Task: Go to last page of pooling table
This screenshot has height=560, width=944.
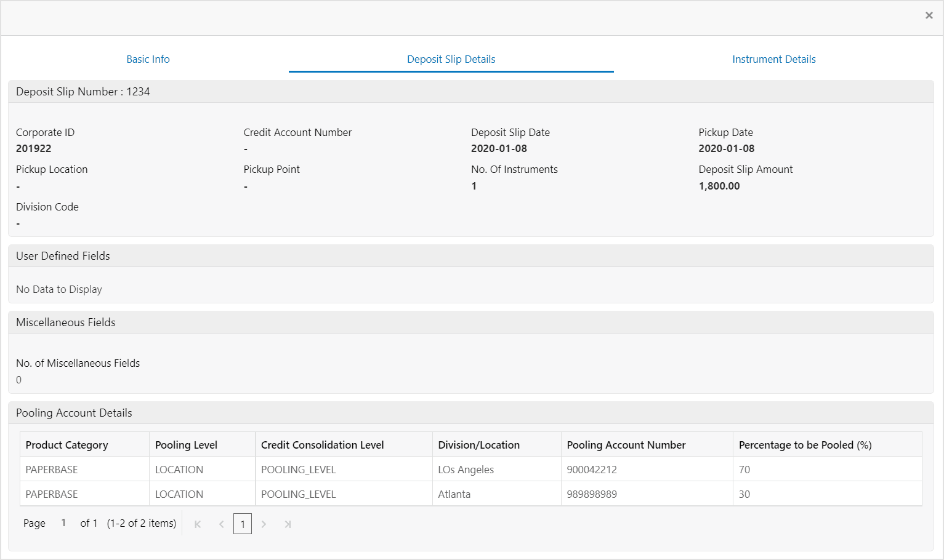Action: [x=287, y=524]
